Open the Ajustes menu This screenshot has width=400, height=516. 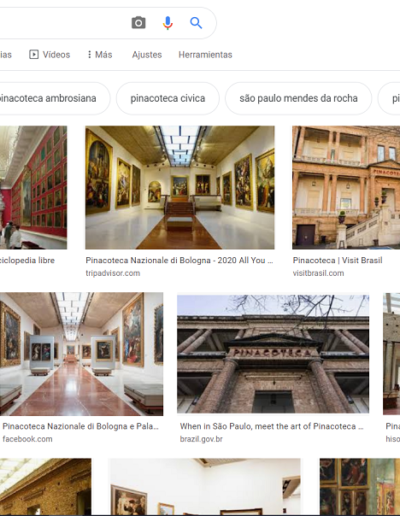(147, 55)
